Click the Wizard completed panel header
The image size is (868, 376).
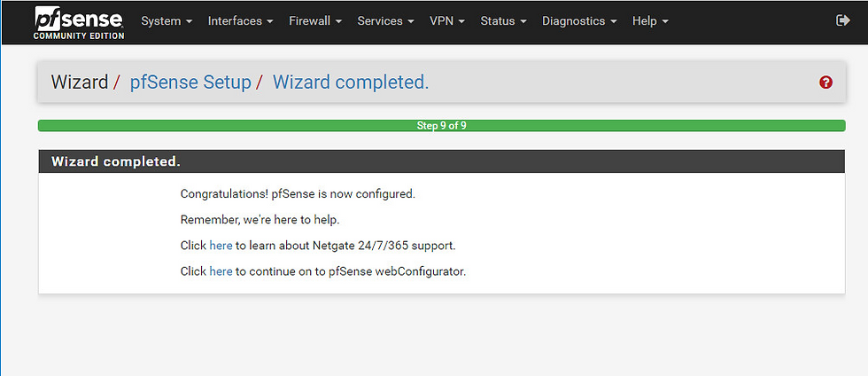441,161
